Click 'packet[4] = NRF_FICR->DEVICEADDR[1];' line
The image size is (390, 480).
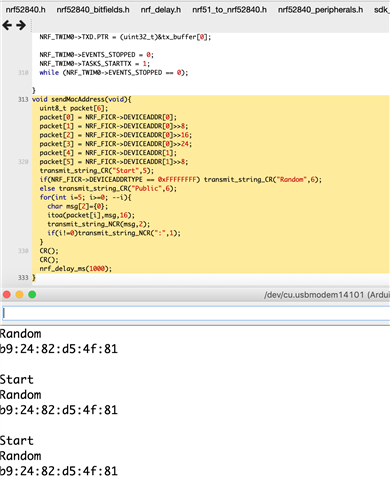108,153
